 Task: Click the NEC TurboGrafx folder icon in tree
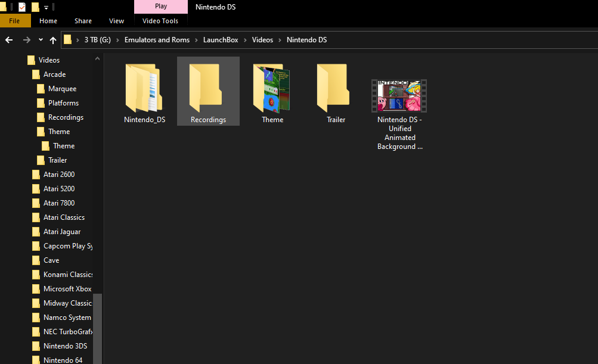pos(36,332)
